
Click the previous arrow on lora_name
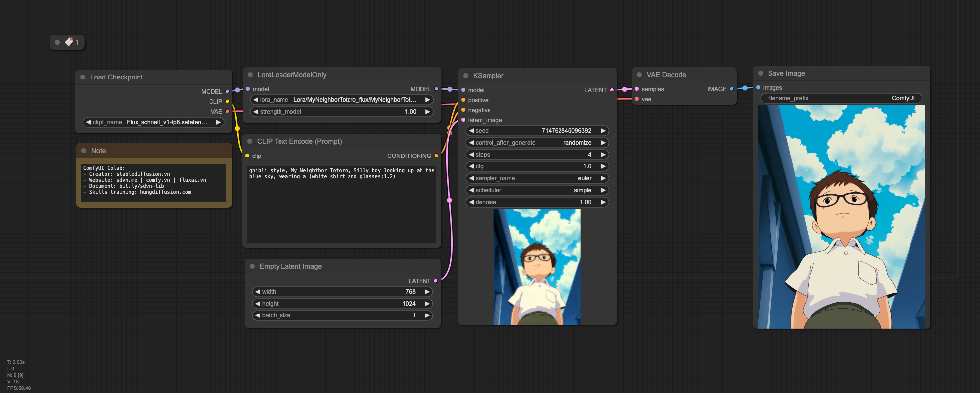256,100
